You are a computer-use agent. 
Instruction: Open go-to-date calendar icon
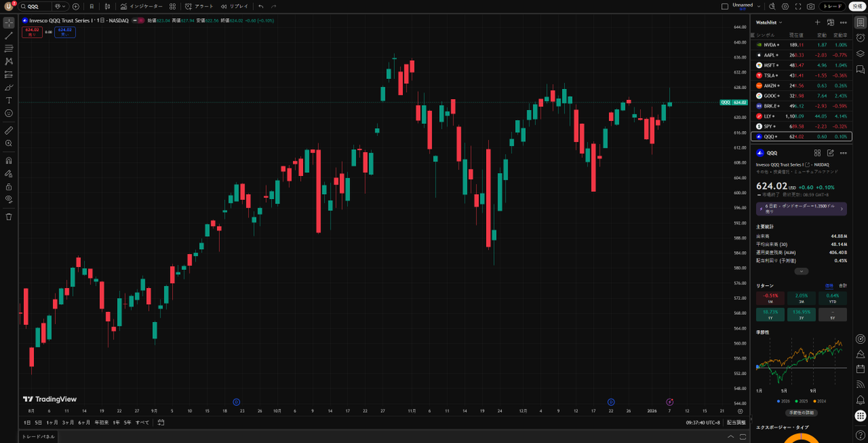(x=161, y=422)
